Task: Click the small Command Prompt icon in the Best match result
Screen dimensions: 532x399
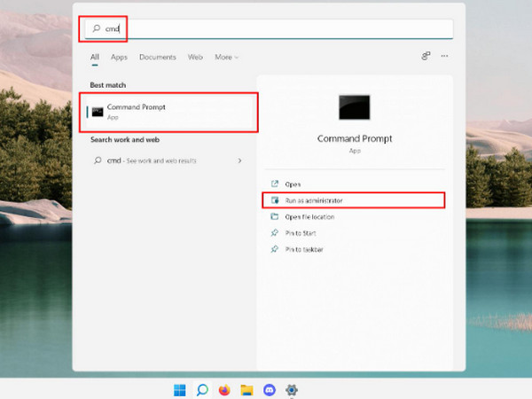Action: click(x=98, y=112)
